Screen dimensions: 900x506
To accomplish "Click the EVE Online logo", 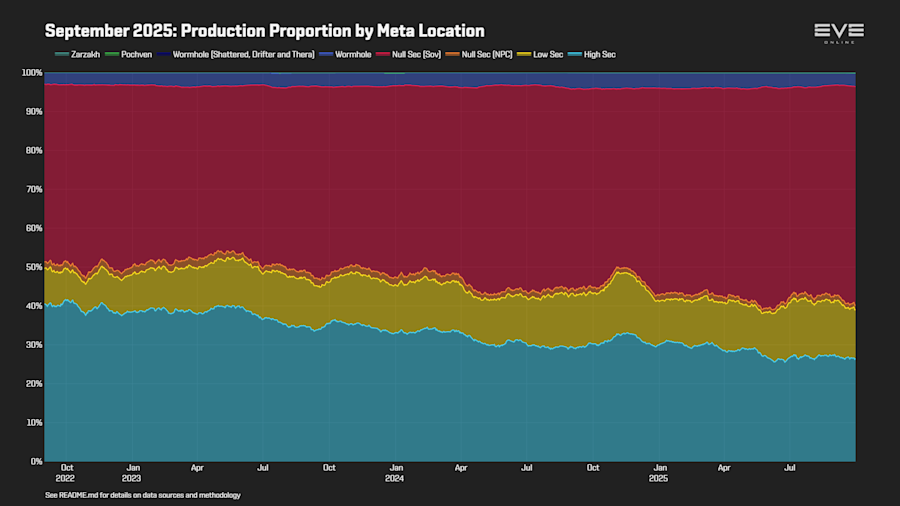I will [839, 33].
